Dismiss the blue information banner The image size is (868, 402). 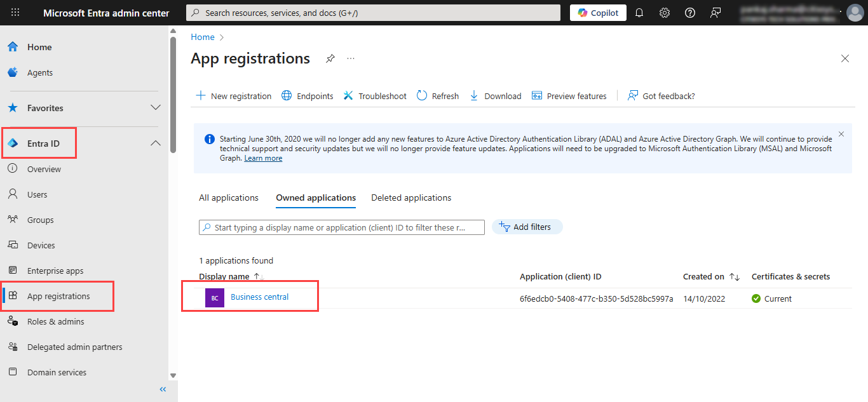click(x=841, y=134)
